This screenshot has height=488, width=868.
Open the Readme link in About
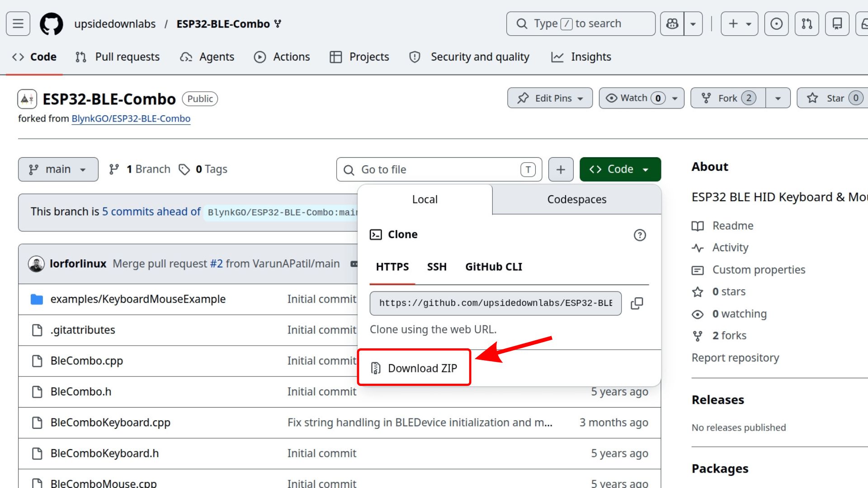[x=733, y=226]
